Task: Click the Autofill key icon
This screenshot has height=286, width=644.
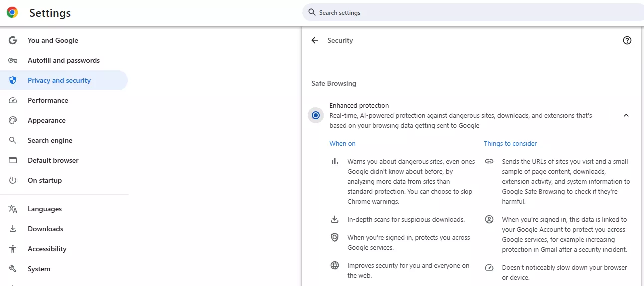Action: click(13, 60)
